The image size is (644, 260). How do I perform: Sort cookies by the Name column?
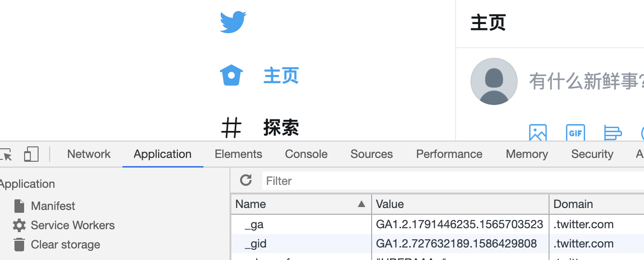click(301, 204)
